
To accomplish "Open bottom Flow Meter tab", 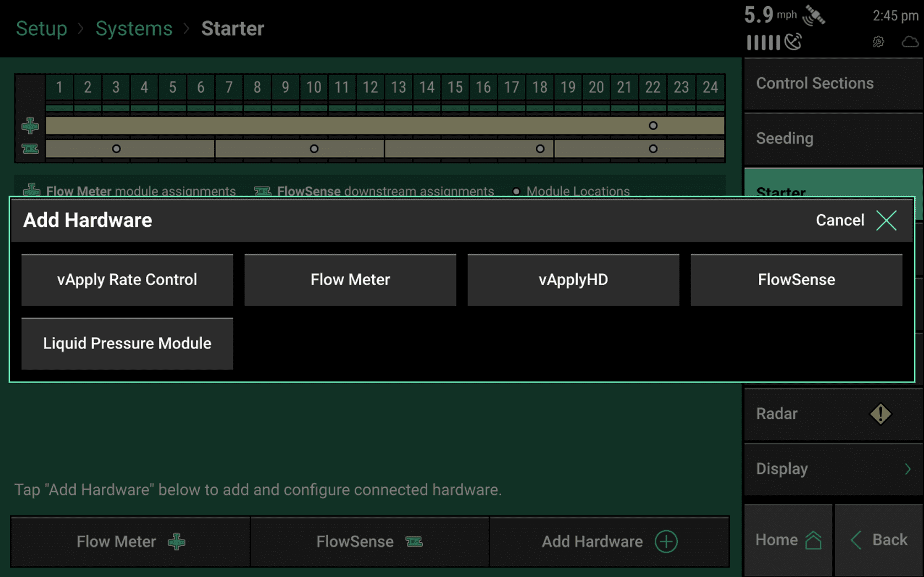I will tap(131, 542).
